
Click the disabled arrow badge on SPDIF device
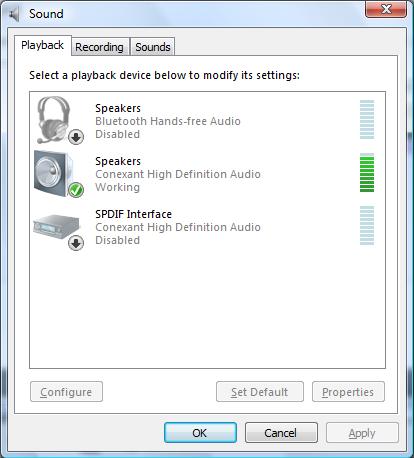click(x=76, y=243)
